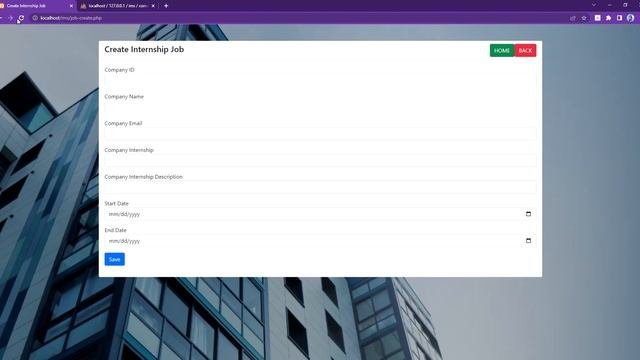Share this page icon in address bar

(573, 18)
